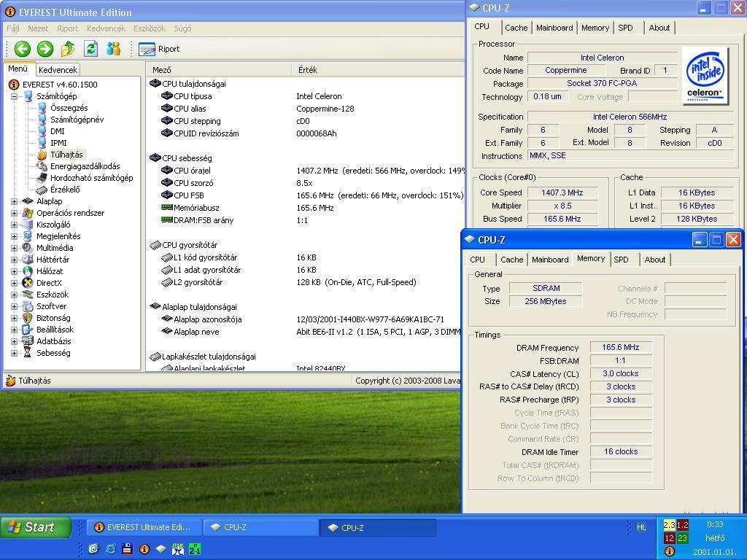
Task: Click the CPU-Z icon in quick launch
Action: [x=161, y=549]
